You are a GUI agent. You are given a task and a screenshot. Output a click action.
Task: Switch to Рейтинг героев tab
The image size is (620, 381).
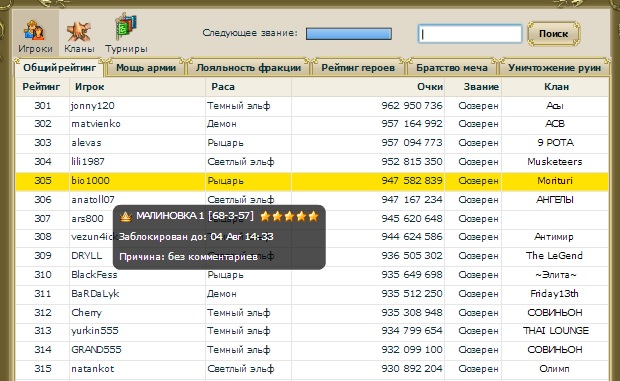point(358,68)
